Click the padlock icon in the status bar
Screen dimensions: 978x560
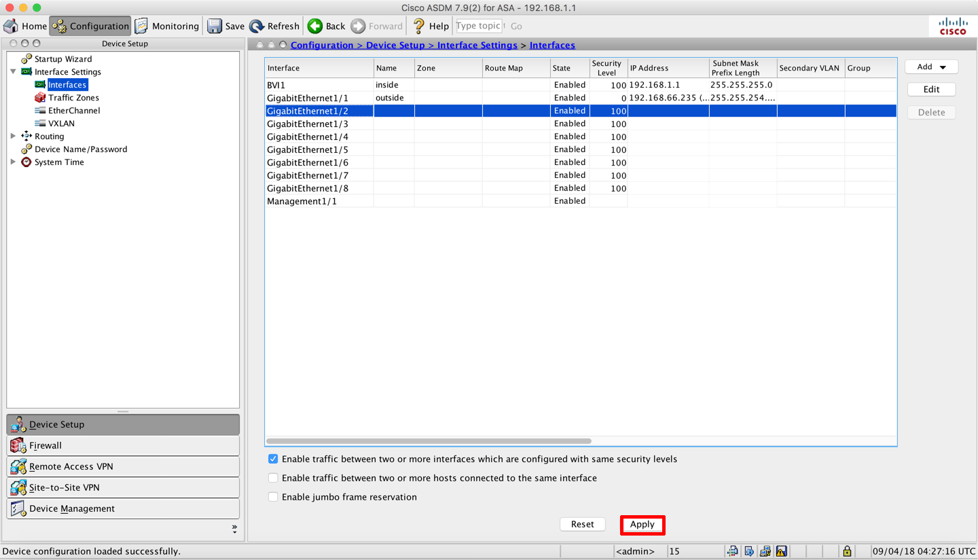point(847,551)
